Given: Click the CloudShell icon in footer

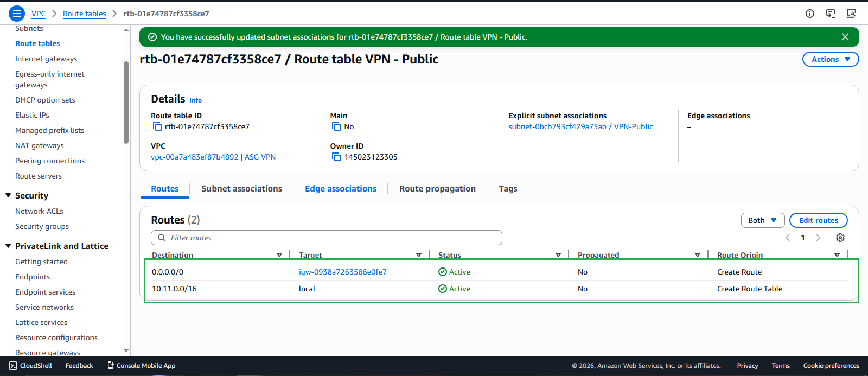Looking at the screenshot, I should tap(13, 366).
